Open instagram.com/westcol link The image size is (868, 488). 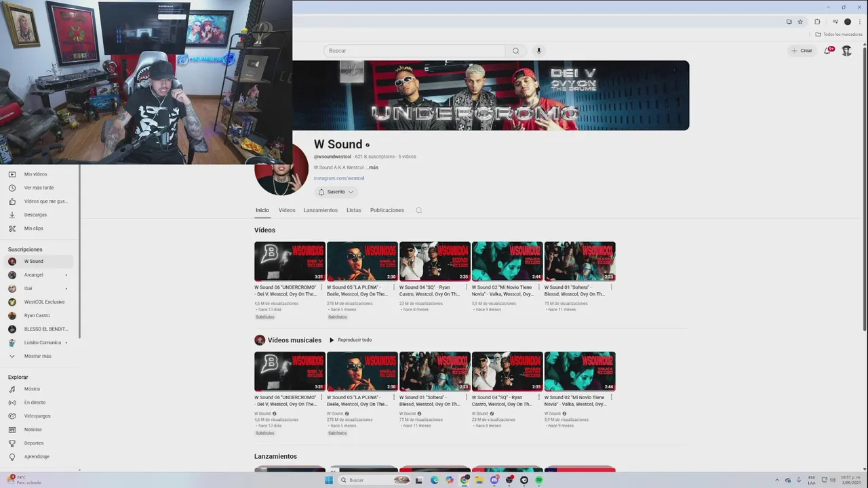tap(338, 178)
